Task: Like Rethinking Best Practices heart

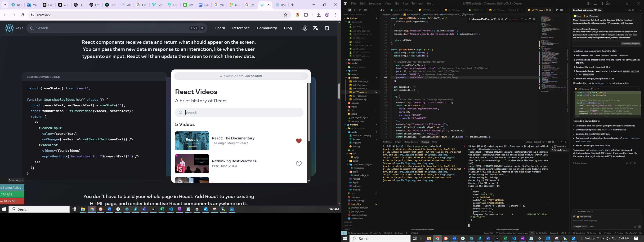Action: click(299, 164)
